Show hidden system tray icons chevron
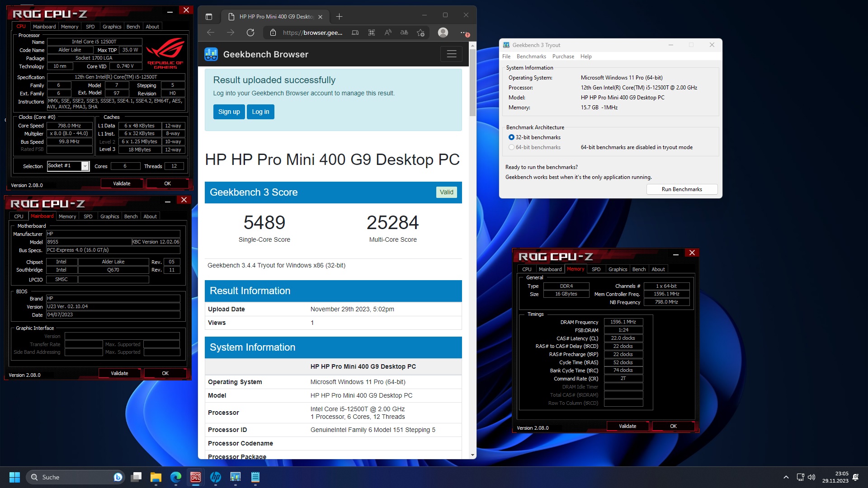This screenshot has width=868, height=488. 786,477
